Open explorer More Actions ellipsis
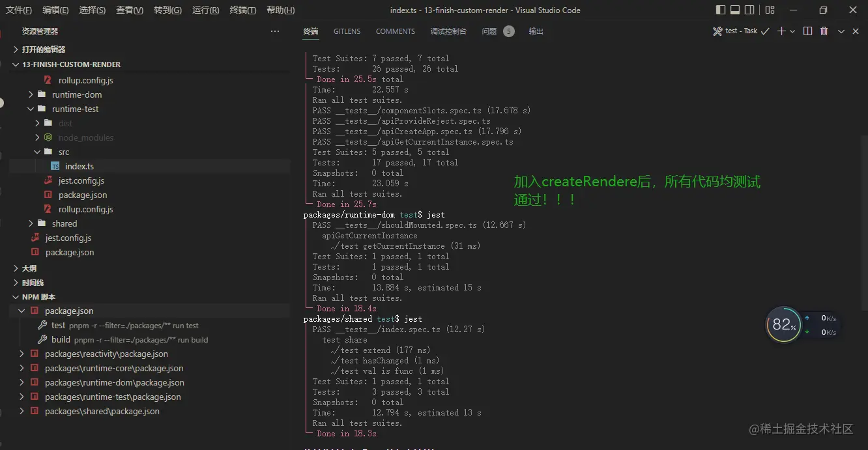This screenshot has width=868, height=450. click(275, 31)
